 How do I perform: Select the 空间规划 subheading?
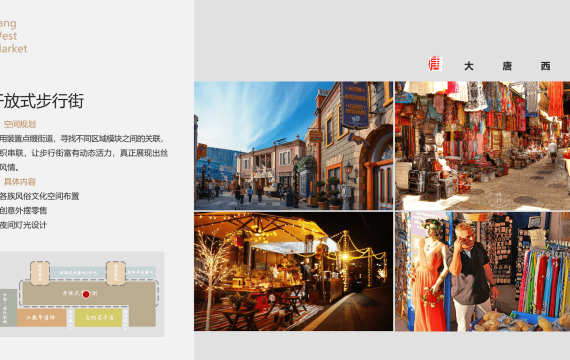(20, 124)
